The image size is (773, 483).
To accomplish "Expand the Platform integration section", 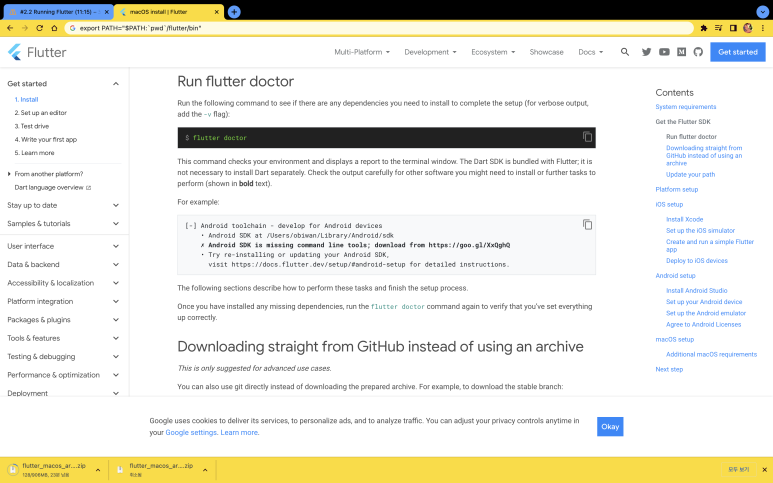I will 64,301.
